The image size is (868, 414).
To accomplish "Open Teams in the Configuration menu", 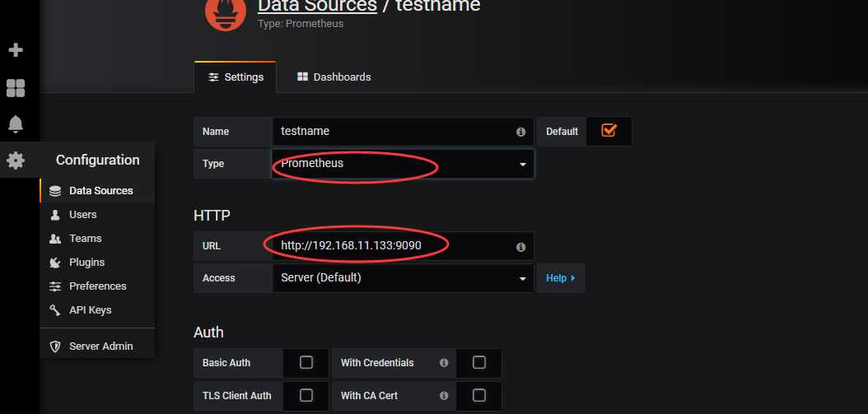I will point(86,238).
